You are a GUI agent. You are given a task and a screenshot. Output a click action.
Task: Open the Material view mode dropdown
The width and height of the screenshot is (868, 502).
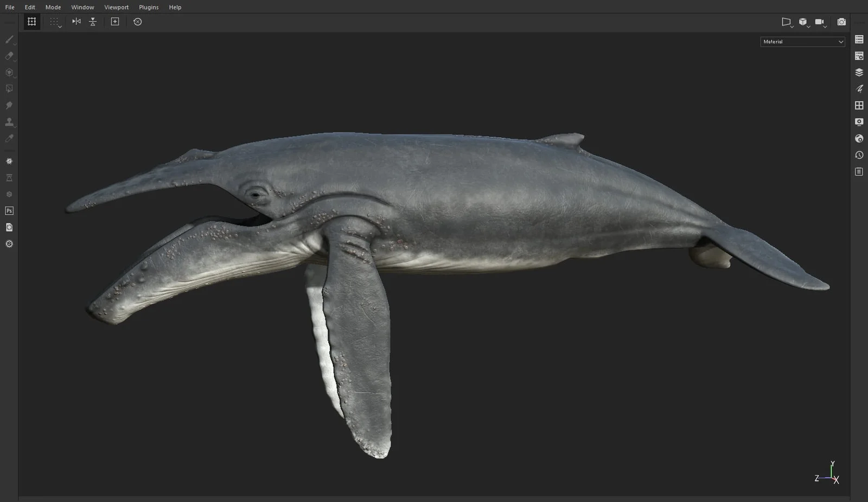(802, 42)
